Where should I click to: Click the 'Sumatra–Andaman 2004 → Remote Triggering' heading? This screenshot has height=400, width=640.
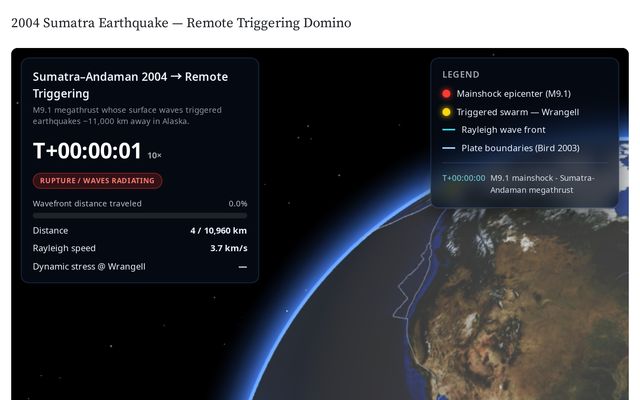pyautogui.click(x=130, y=85)
